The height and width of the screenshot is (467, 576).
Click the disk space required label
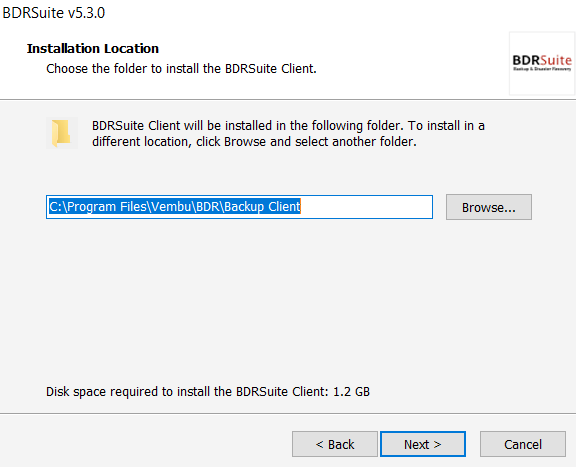(x=187, y=392)
